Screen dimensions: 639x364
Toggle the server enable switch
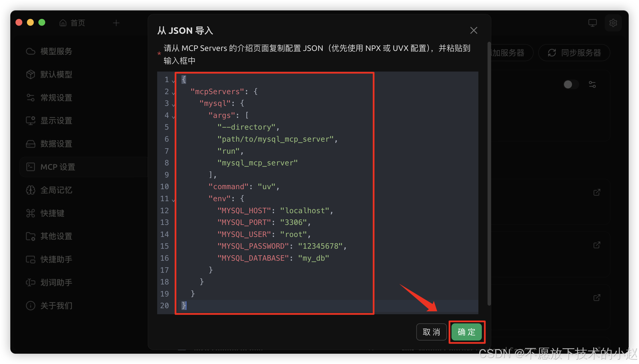coord(571,84)
